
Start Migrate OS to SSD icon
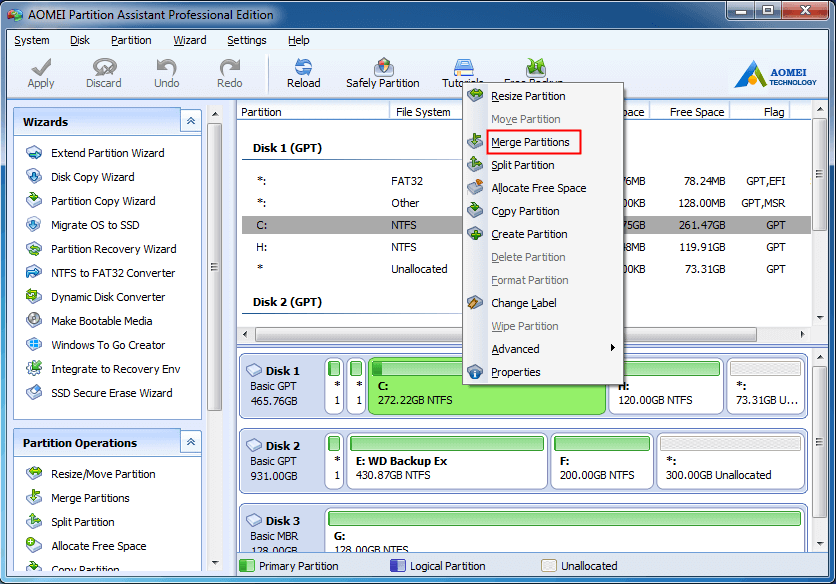pyautogui.click(x=34, y=225)
